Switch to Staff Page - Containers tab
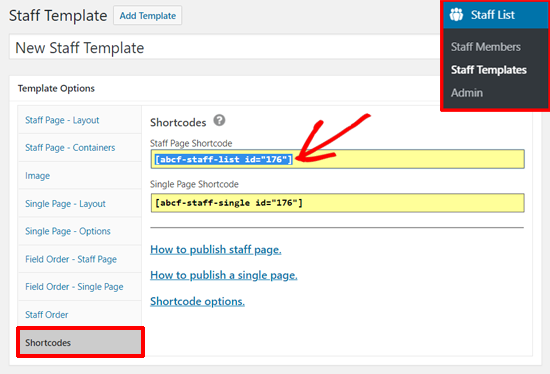The height and width of the screenshot is (374, 550). click(80, 148)
